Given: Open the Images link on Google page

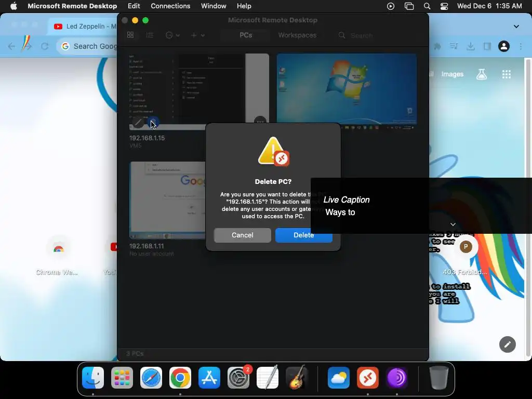Looking at the screenshot, I should [x=453, y=74].
